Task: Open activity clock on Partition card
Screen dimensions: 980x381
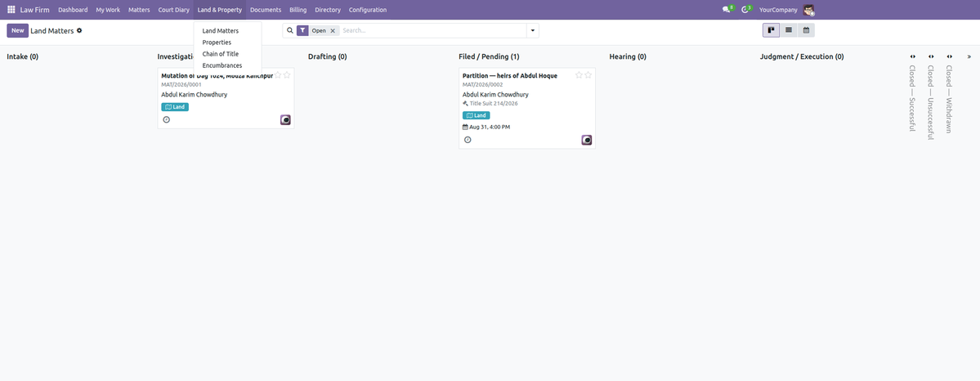Action: tap(468, 140)
